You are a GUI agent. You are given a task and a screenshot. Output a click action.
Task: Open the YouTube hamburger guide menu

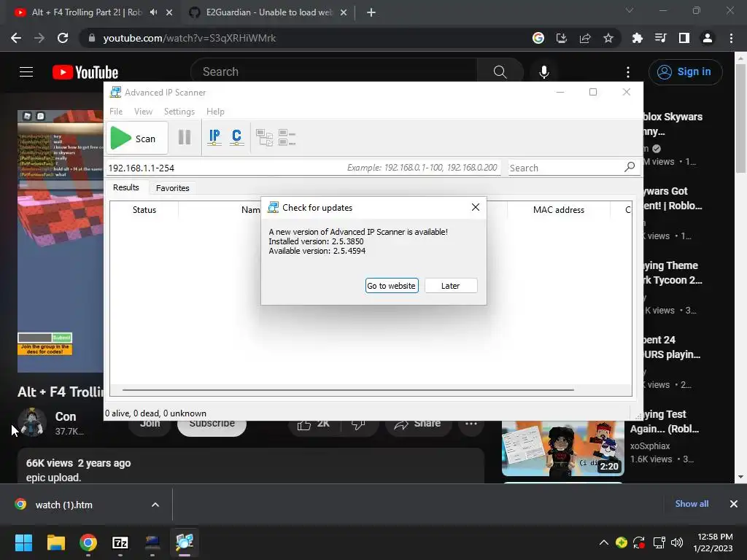26,72
